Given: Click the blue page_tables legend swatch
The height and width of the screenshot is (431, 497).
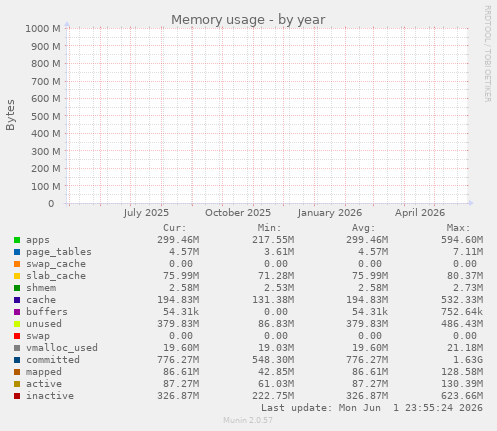Looking at the screenshot, I should (x=17, y=252).
